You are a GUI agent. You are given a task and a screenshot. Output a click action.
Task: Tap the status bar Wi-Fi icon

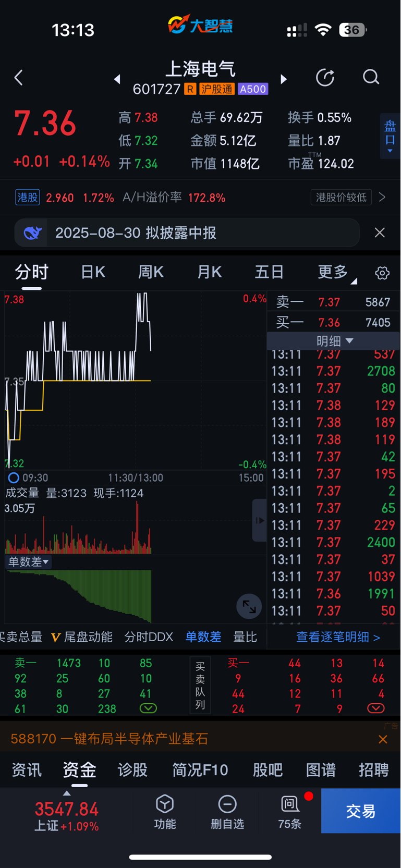pos(323,30)
